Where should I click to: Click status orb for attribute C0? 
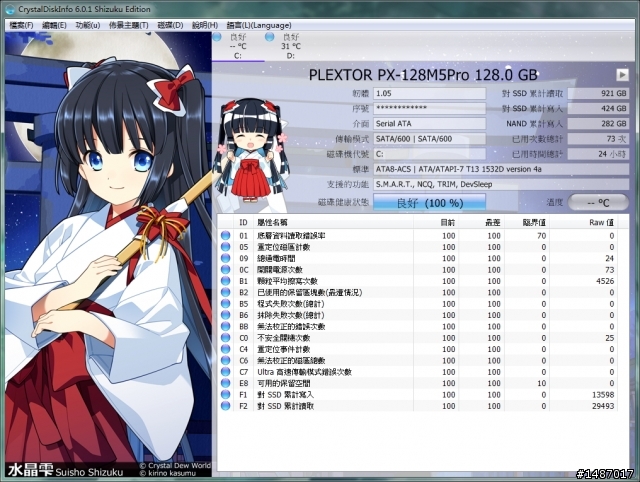pos(225,338)
